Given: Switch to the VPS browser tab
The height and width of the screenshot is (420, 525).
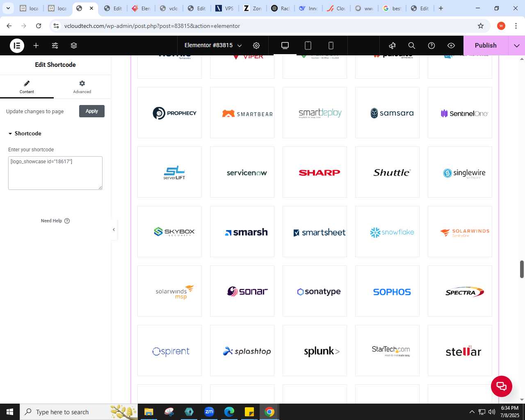Looking at the screenshot, I should (x=225, y=8).
